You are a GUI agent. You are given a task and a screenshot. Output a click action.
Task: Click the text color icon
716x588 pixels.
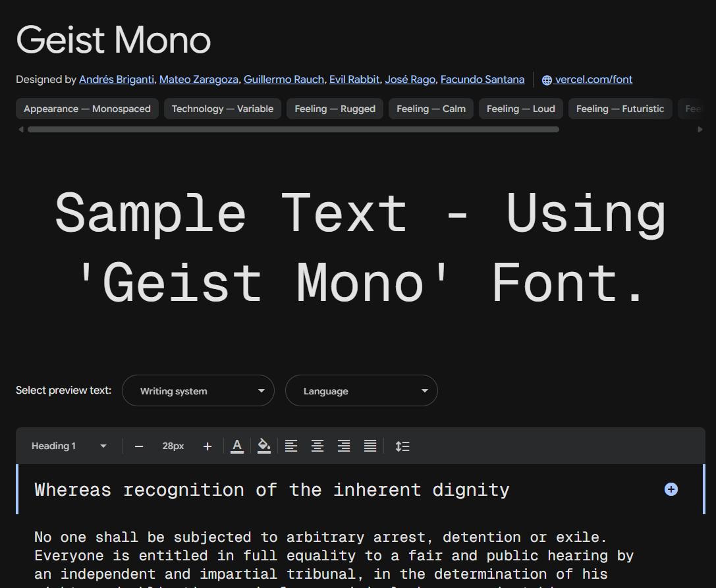coord(237,446)
